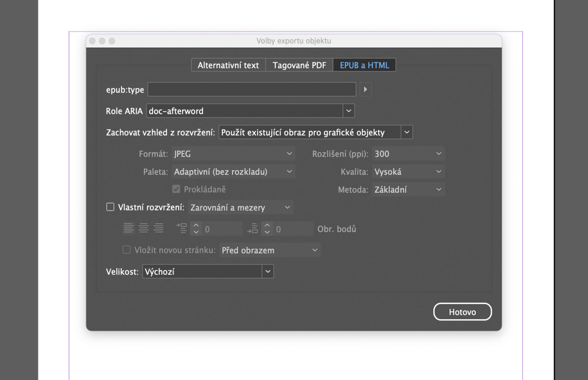
Task: Switch to the Alternativní text tab
Action: (228, 65)
